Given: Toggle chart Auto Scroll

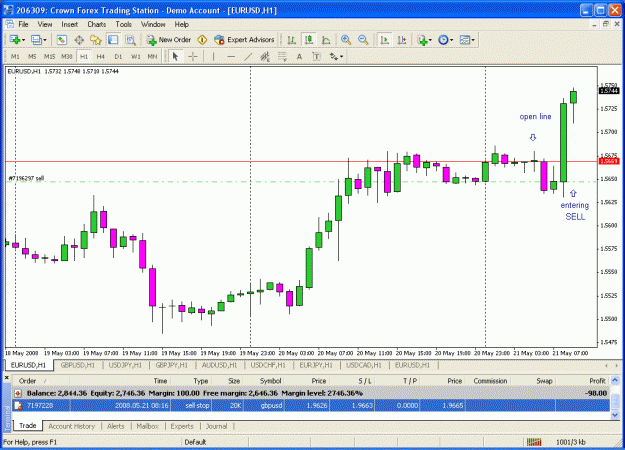Looking at the screenshot, I should point(384,40).
